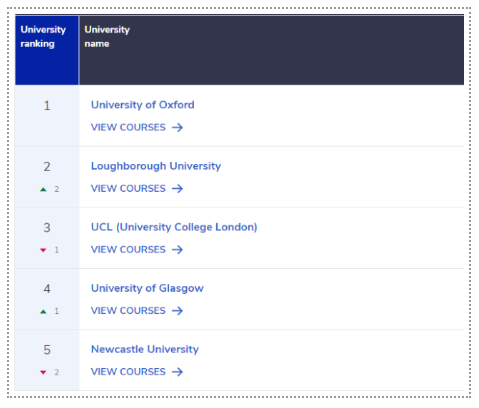The image size is (479, 408).
Task: Open the University of Glasgow link
Action: click(x=147, y=288)
